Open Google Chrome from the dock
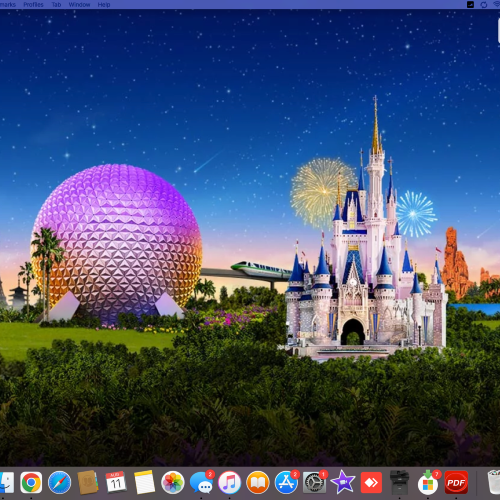Image resolution: width=500 pixels, height=500 pixels. coord(31,482)
